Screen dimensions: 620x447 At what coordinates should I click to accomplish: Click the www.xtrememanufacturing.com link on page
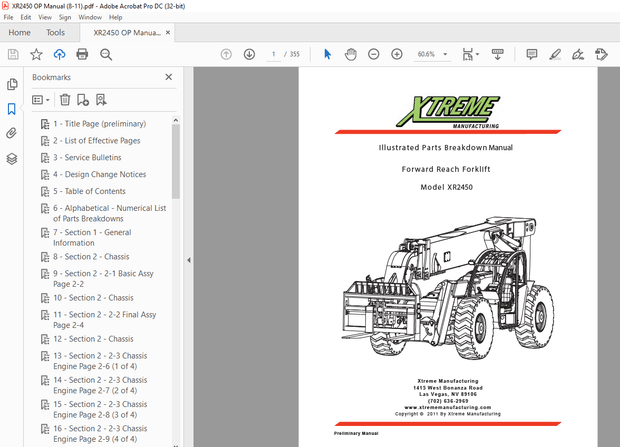coord(448,407)
